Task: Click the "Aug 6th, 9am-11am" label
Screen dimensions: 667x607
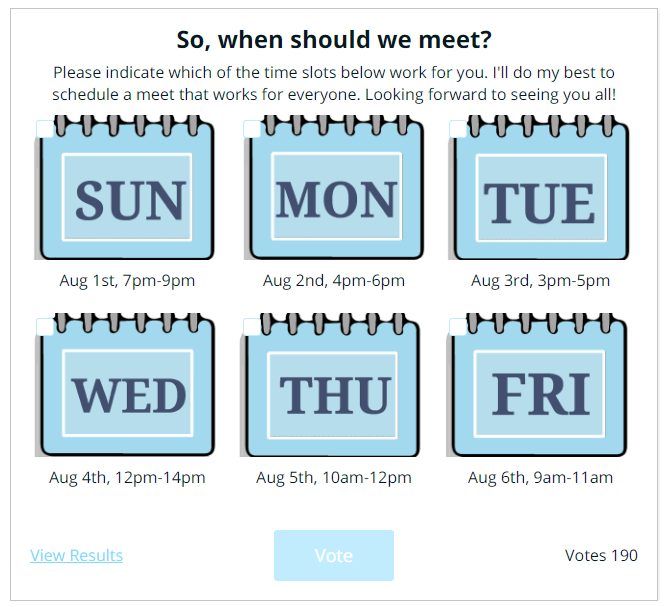Action: pos(540,478)
